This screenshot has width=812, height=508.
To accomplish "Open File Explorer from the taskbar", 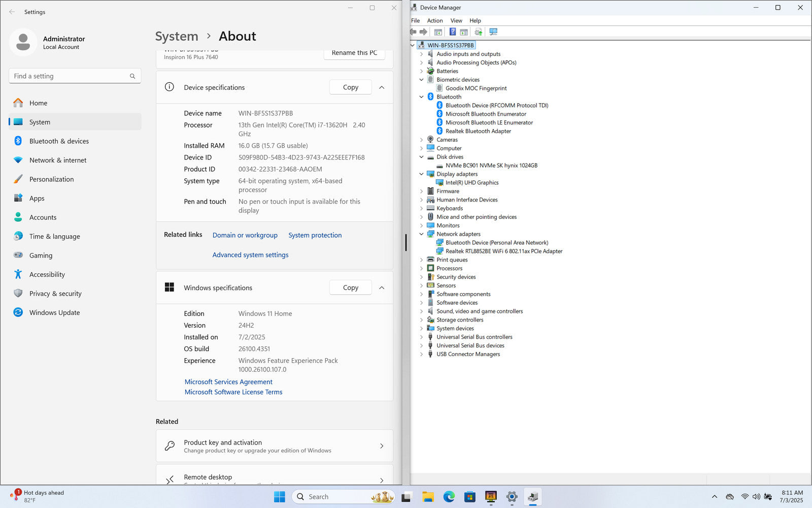I will 428,497.
